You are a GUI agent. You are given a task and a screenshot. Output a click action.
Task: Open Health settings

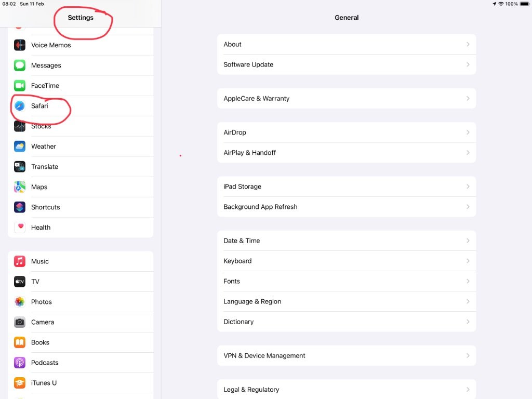(81, 228)
